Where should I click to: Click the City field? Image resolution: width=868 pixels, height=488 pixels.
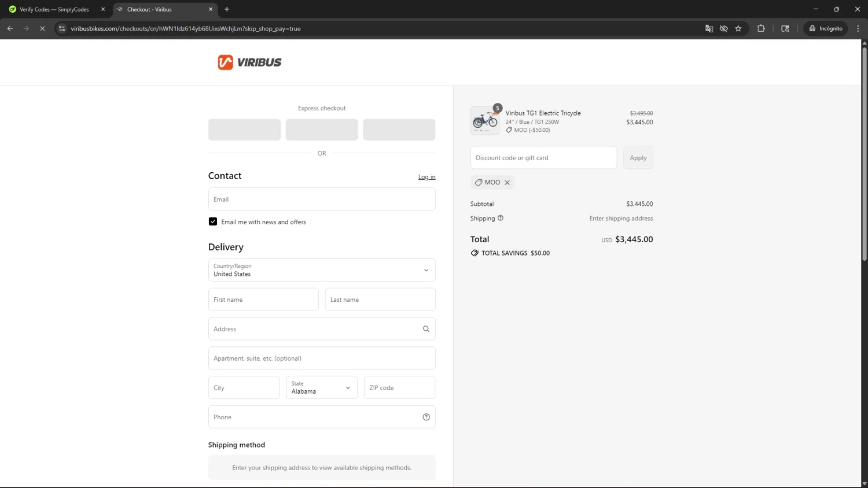click(244, 387)
